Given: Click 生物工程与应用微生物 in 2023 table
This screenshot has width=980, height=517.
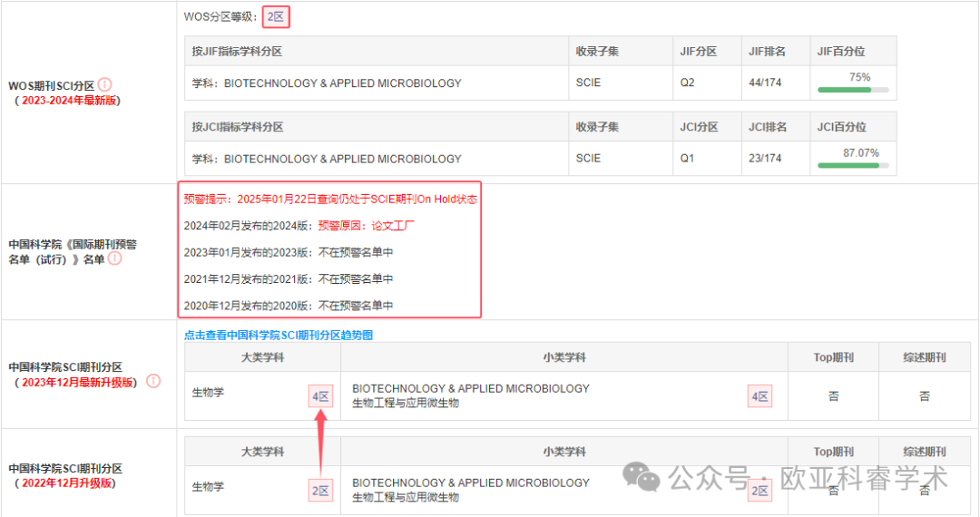Looking at the screenshot, I should pyautogui.click(x=406, y=404).
